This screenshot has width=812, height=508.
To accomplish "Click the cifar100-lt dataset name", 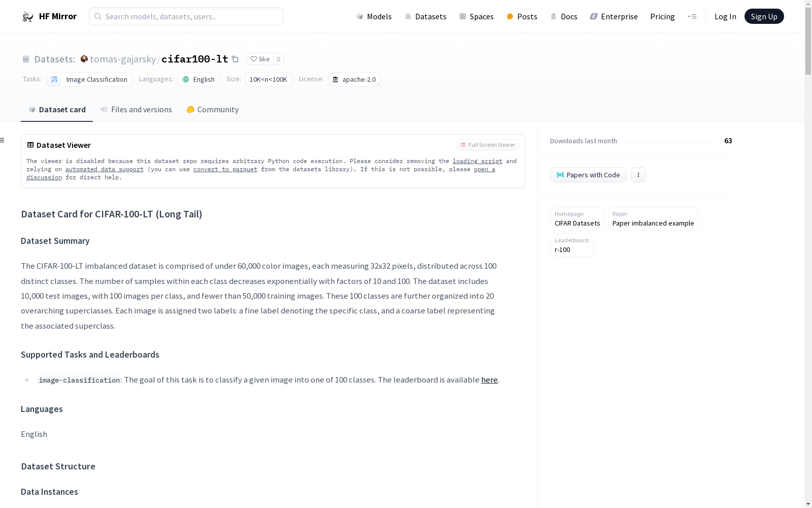I will (195, 59).
